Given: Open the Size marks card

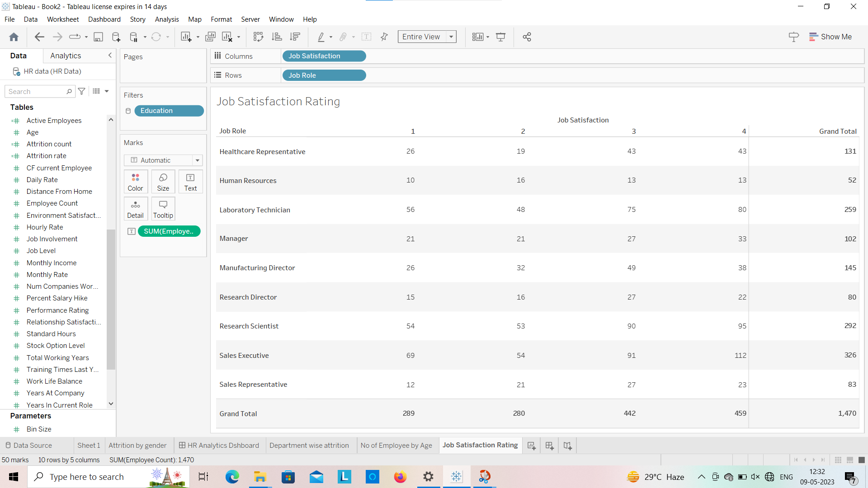Looking at the screenshot, I should click(163, 182).
